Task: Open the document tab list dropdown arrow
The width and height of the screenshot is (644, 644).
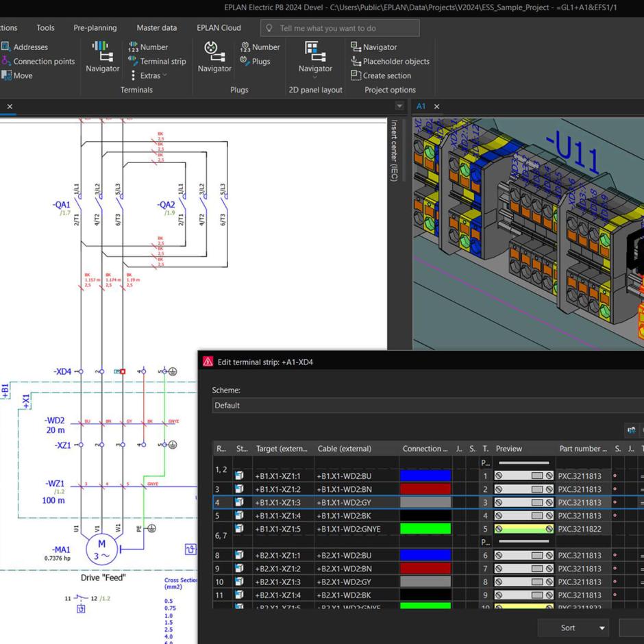Action: pyautogui.click(x=399, y=106)
